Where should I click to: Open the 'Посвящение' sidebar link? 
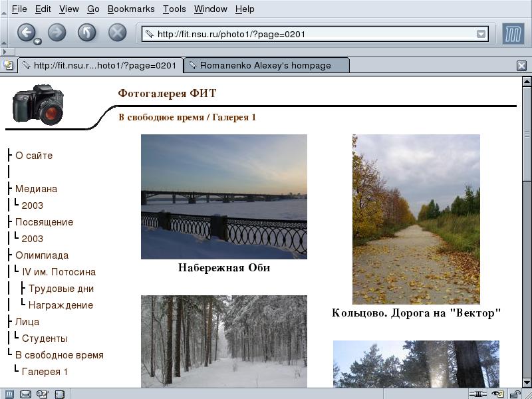pyautogui.click(x=44, y=222)
